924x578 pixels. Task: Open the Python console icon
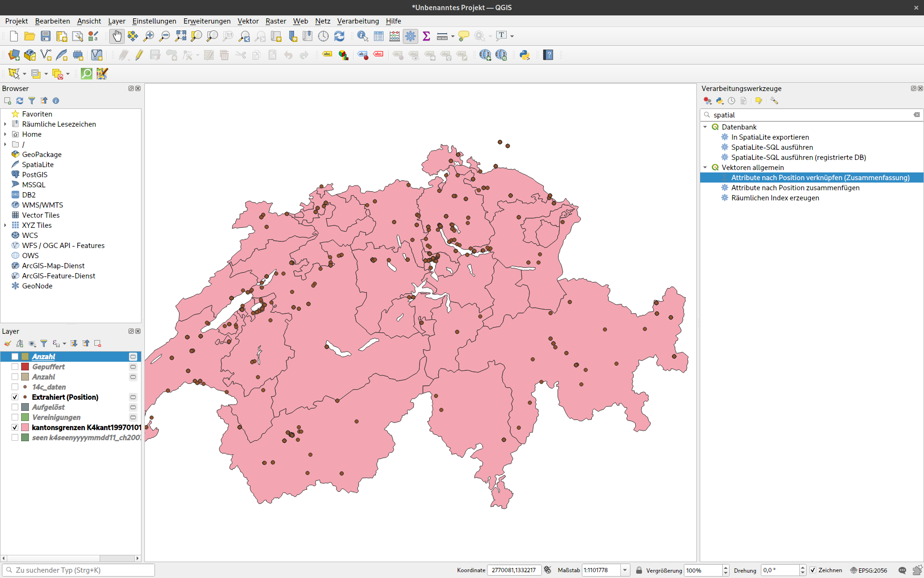pyautogui.click(x=525, y=55)
